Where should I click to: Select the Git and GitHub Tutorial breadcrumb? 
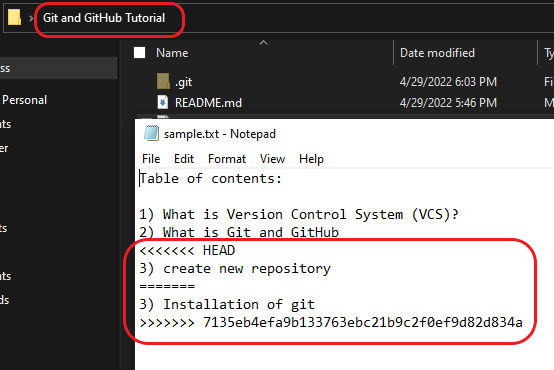(104, 18)
